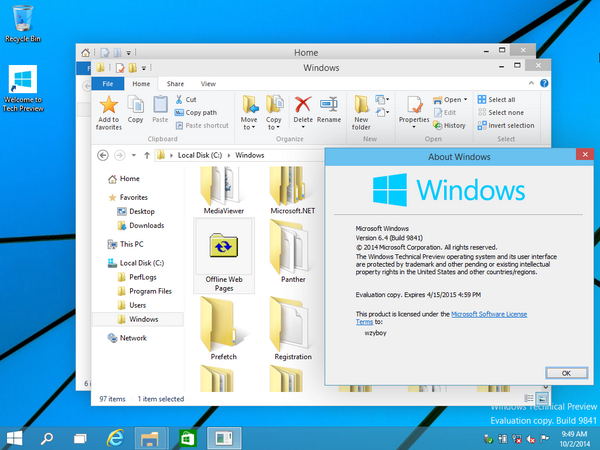Open Internet Explorer from the taskbar
Image resolution: width=600 pixels, height=450 pixels.
point(115,437)
